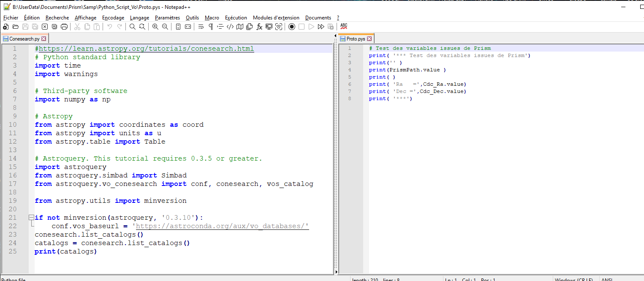
Task: Open the Find magnifier tool
Action: [132, 27]
